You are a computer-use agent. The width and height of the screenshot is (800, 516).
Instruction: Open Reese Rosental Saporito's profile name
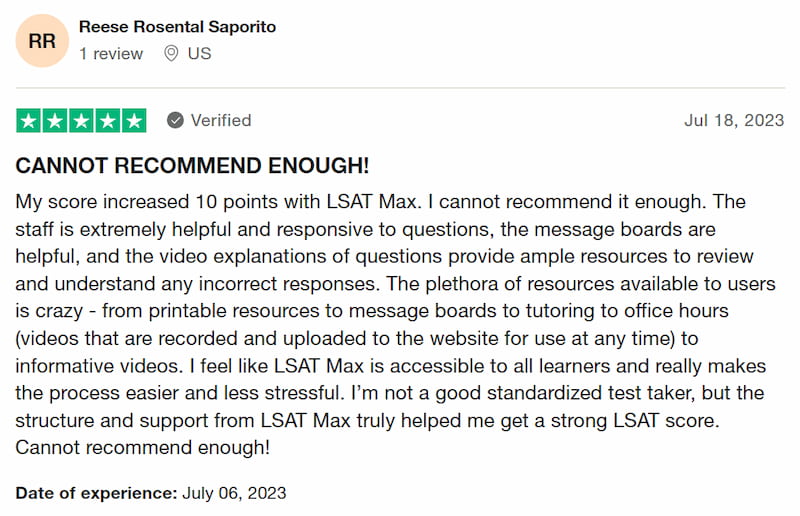point(177,27)
